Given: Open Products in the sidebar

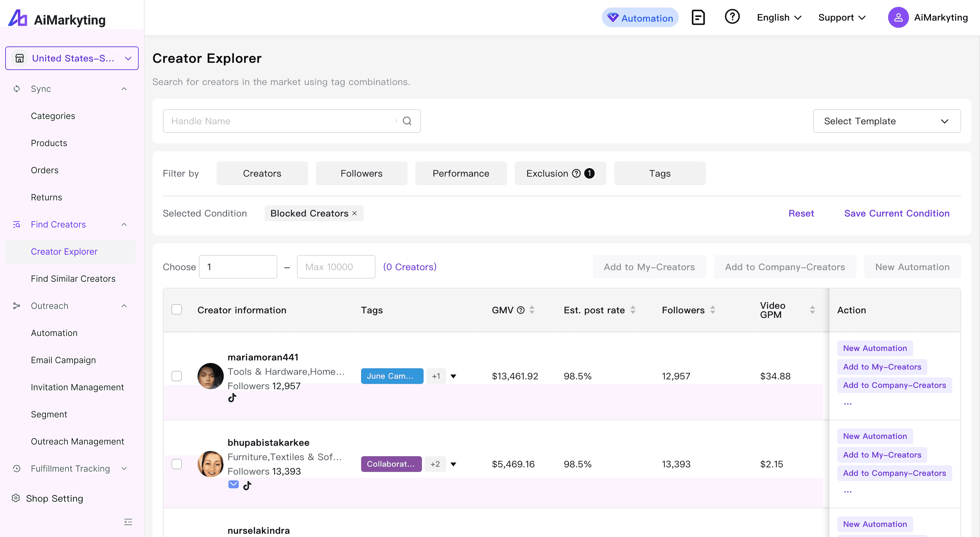Looking at the screenshot, I should pos(49,143).
